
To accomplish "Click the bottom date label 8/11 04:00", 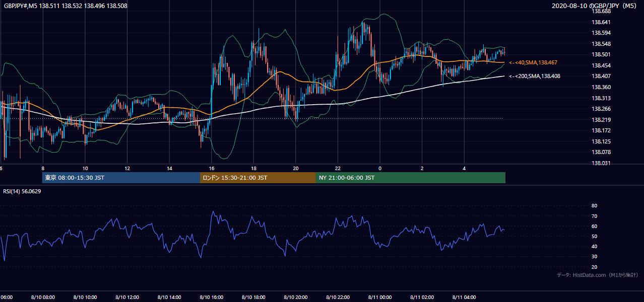I will tap(465, 297).
